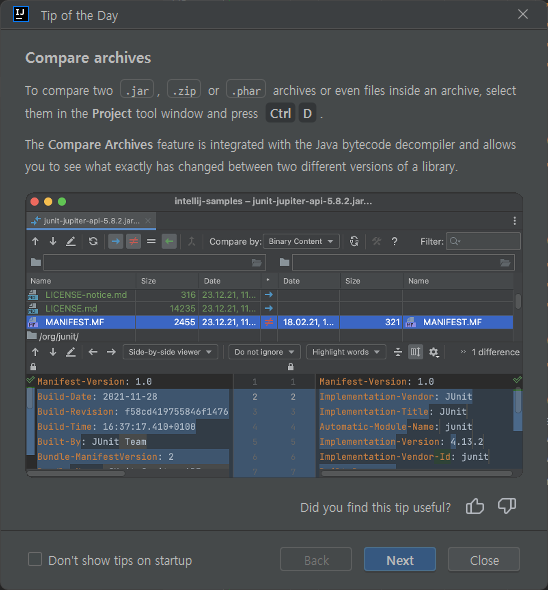Click the Implementation-Version line in the right pane

pos(401,442)
